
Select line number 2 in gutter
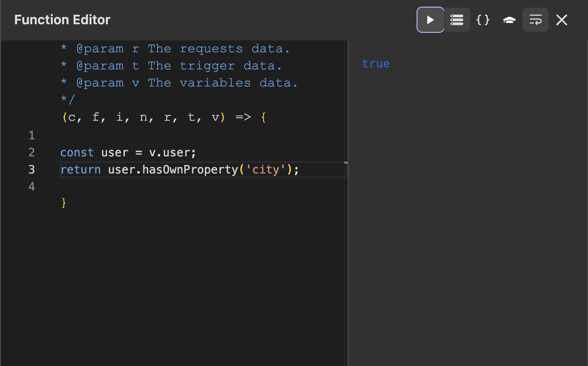coord(32,153)
